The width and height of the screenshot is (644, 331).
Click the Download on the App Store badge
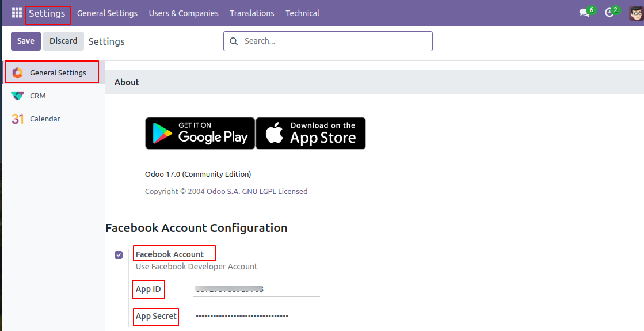(x=311, y=134)
